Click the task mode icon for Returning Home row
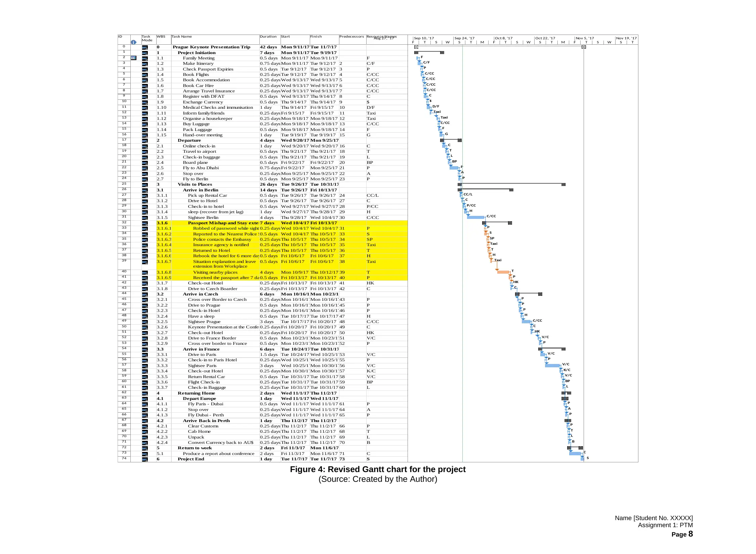The height and width of the screenshot is (554, 756). (145, 394)
